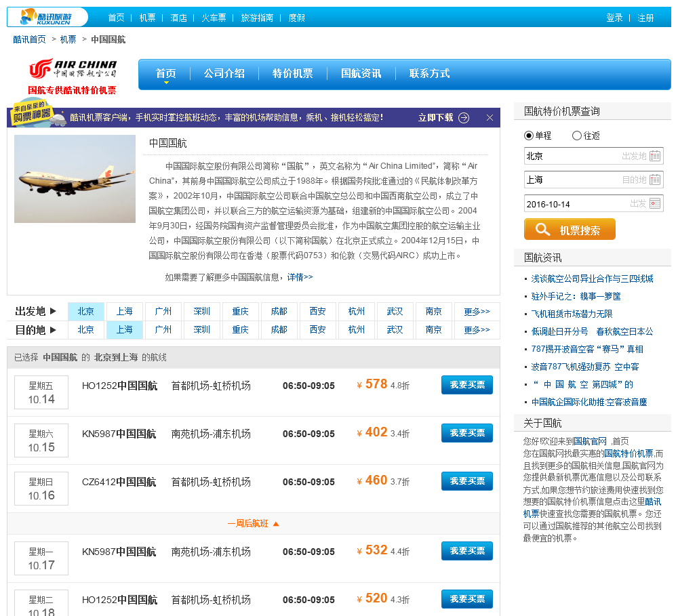
Task: Select 上海 as departure city
Action: (x=125, y=311)
